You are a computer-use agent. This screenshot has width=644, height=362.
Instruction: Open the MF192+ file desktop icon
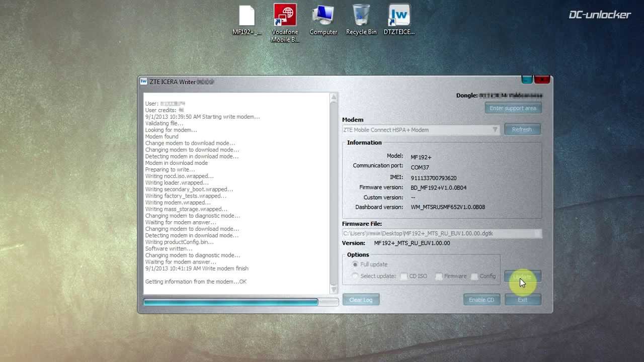pos(247,20)
